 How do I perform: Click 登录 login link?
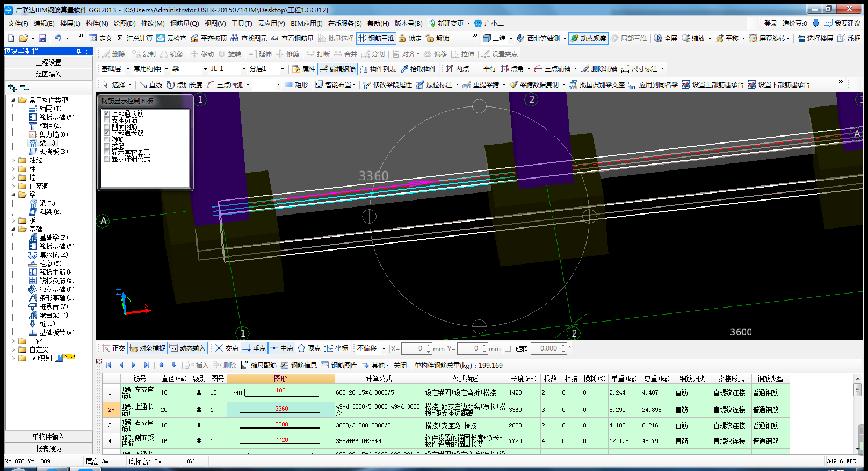[x=771, y=23]
